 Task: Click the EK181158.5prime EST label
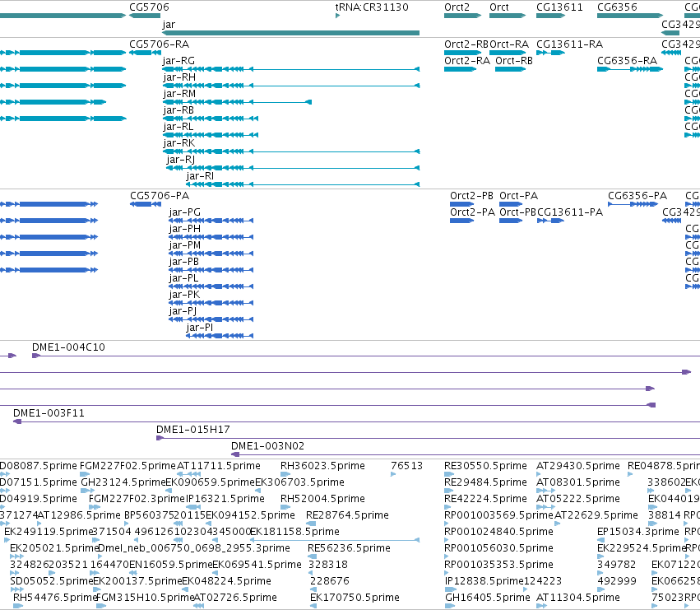[294, 532]
